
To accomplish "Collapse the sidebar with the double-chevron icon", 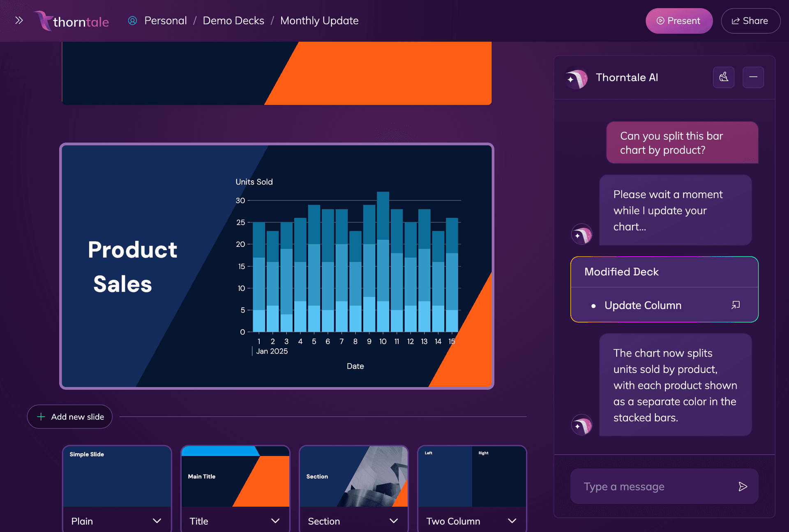I will tap(18, 20).
